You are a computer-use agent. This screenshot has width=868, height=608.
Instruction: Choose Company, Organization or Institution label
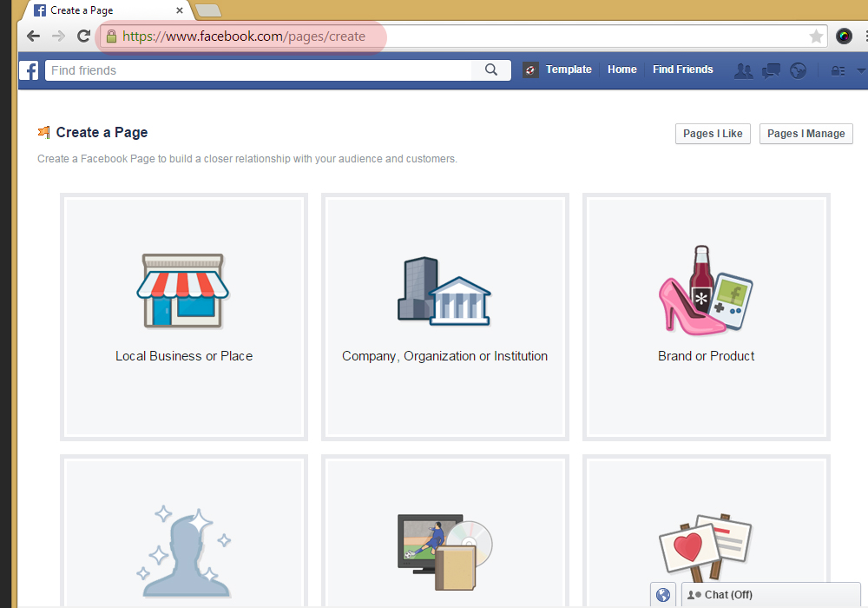pos(444,356)
